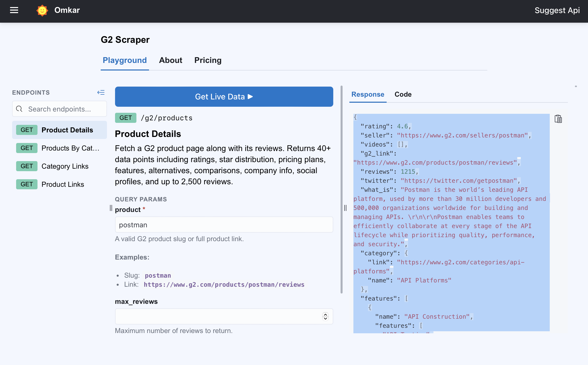
Task: Click the QUERY PARAMS label
Action: [x=141, y=199]
